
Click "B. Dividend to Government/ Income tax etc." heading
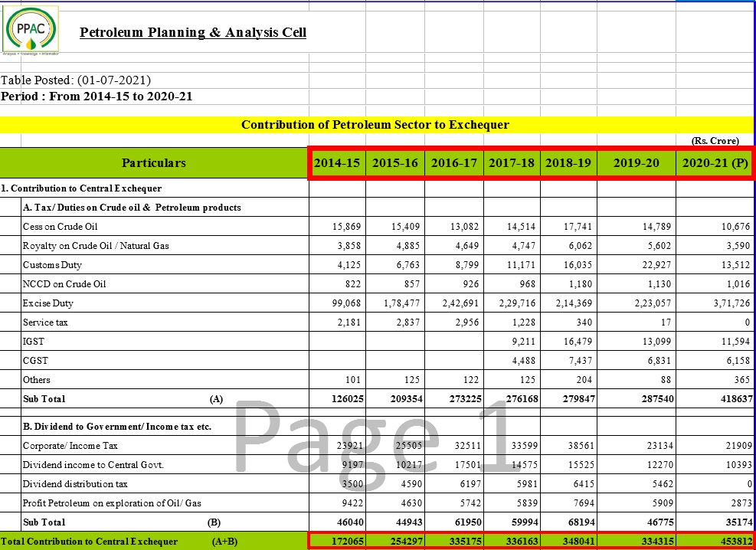coord(117,427)
